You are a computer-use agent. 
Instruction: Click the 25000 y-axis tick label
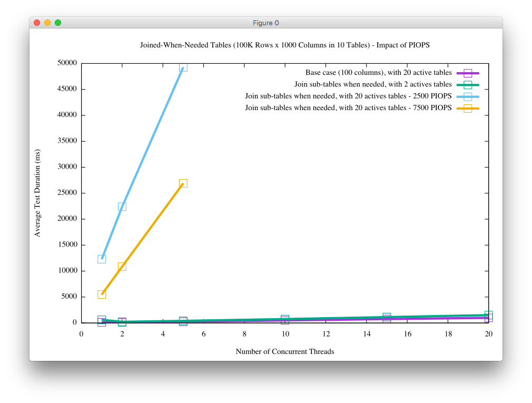67,193
